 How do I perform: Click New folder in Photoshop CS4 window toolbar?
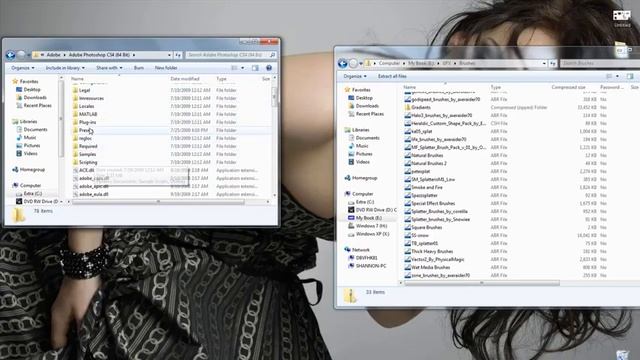coord(166,68)
